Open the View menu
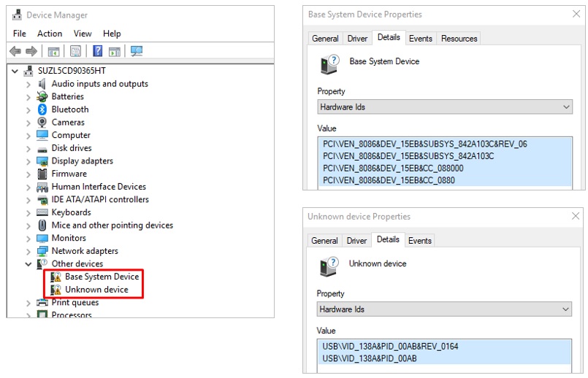Viewport: 588px width, 378px height. coord(83,34)
